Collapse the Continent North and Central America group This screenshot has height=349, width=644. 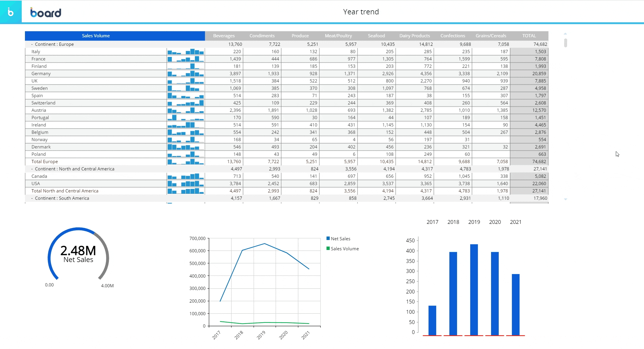[x=32, y=169]
